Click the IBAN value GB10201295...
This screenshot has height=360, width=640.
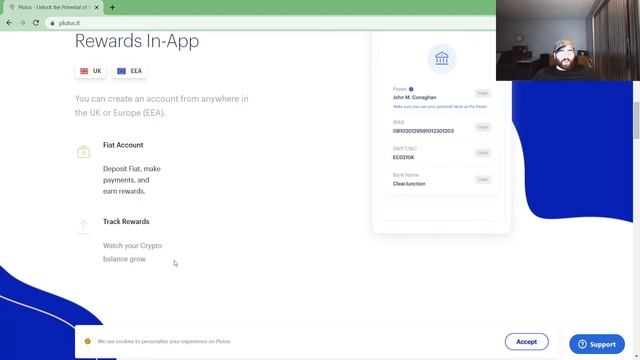(x=423, y=131)
